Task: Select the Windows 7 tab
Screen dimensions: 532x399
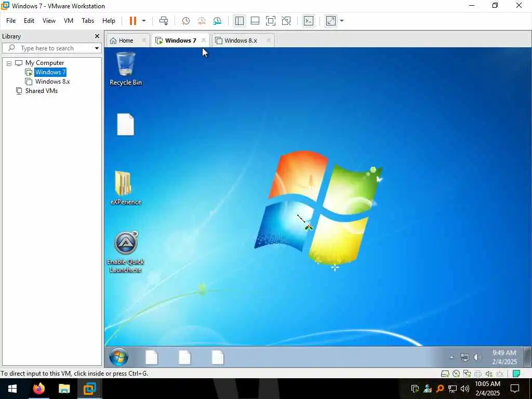Action: pos(180,41)
